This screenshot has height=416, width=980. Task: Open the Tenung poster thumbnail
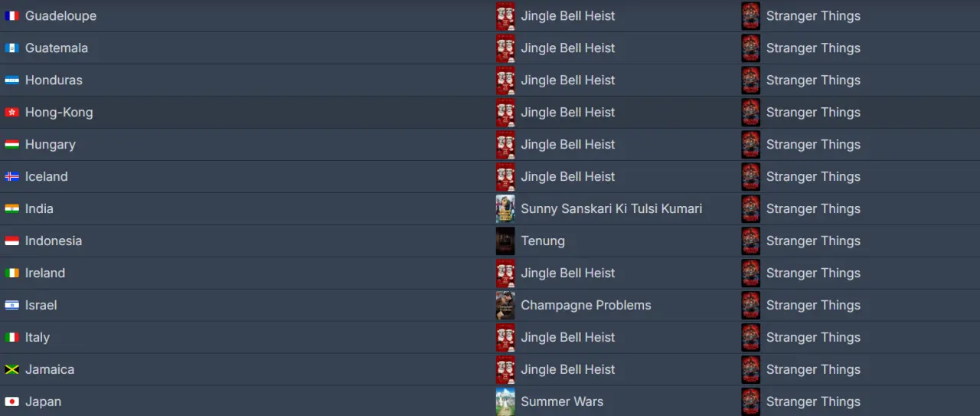point(505,241)
